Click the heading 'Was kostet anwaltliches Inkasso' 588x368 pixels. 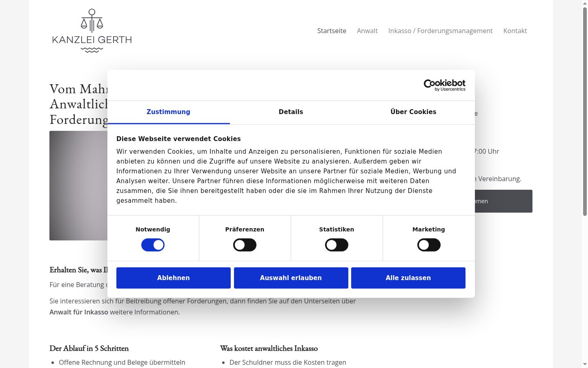pyautogui.click(x=269, y=348)
